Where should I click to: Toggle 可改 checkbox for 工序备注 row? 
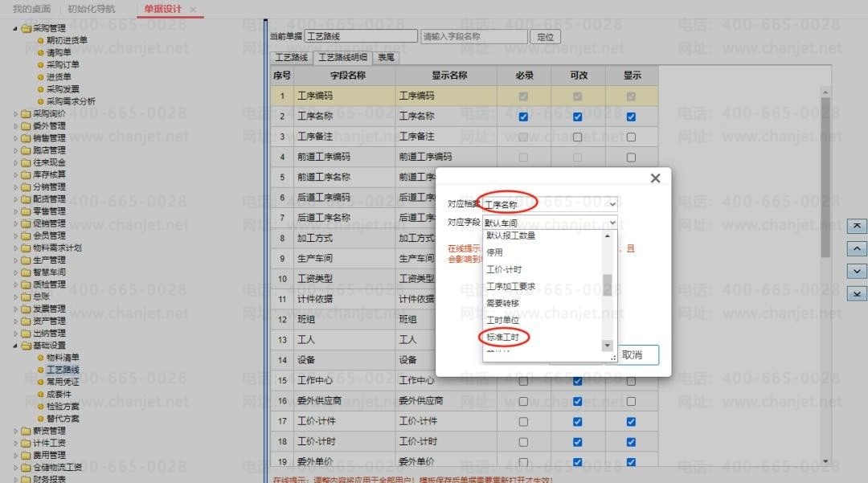point(577,137)
